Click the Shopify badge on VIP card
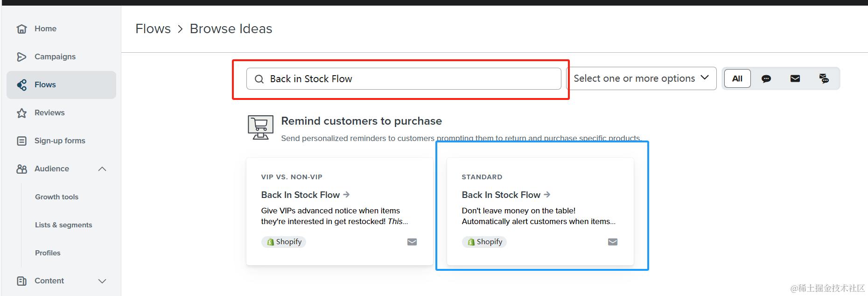 coord(284,242)
